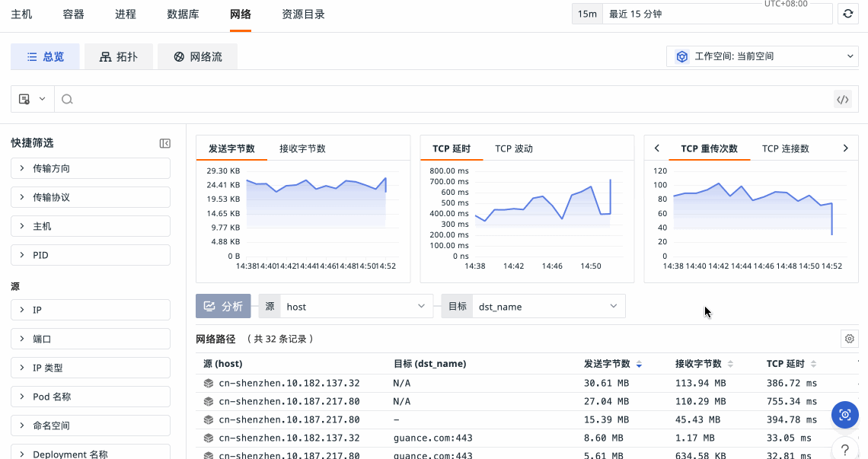The width and height of the screenshot is (868, 459).
Task: Click the 15m time range button
Action: (587, 14)
